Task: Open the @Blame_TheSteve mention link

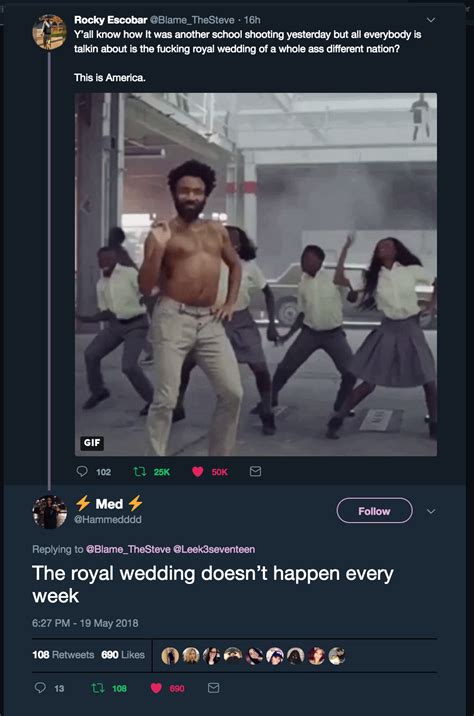Action: pyautogui.click(x=128, y=549)
